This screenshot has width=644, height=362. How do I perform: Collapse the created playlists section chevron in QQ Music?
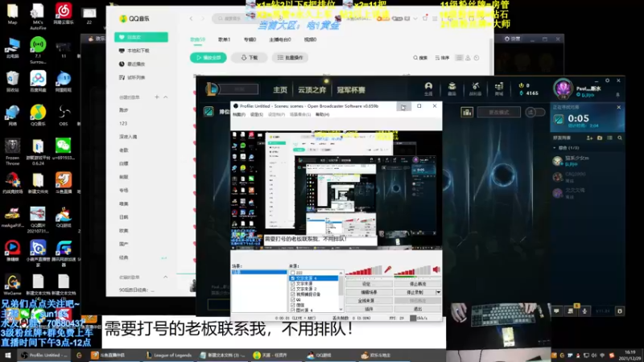pyautogui.click(x=166, y=97)
